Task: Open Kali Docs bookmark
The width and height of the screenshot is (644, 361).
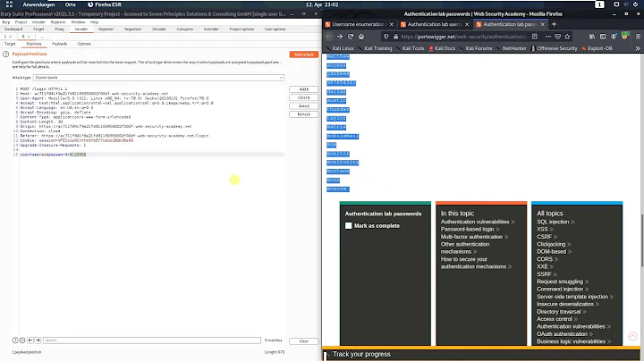Action: pyautogui.click(x=442, y=48)
